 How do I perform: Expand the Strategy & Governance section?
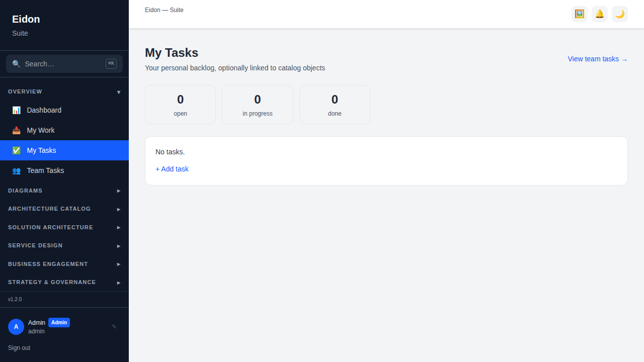(64, 282)
